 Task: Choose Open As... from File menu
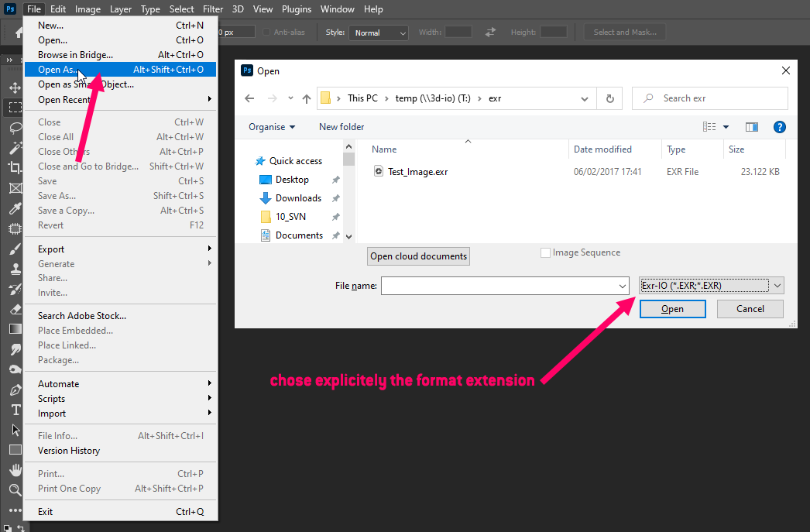tap(120, 69)
